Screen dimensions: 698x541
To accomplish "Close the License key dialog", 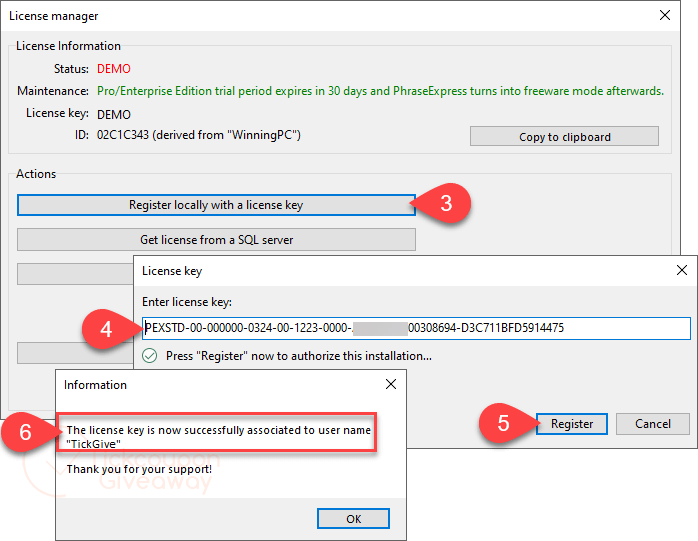I will tap(682, 270).
